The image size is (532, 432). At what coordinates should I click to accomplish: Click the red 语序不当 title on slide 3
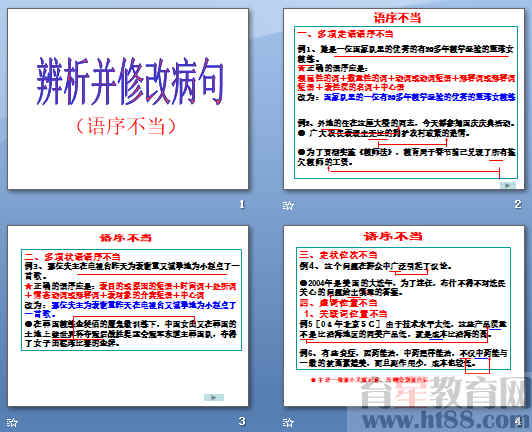click(x=126, y=237)
